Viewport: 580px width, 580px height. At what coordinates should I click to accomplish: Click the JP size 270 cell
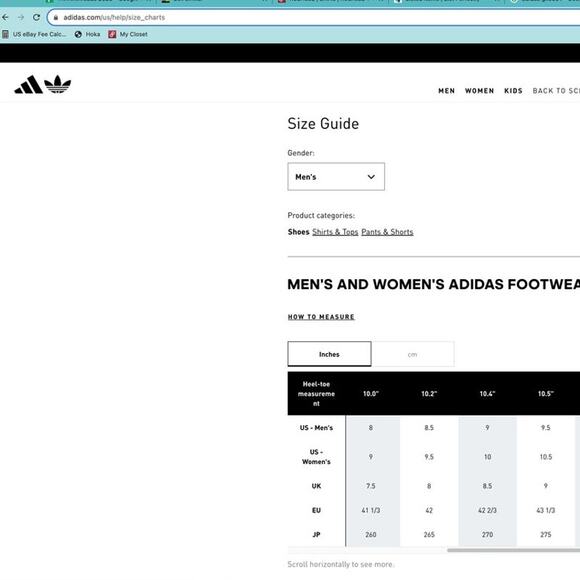(x=488, y=535)
